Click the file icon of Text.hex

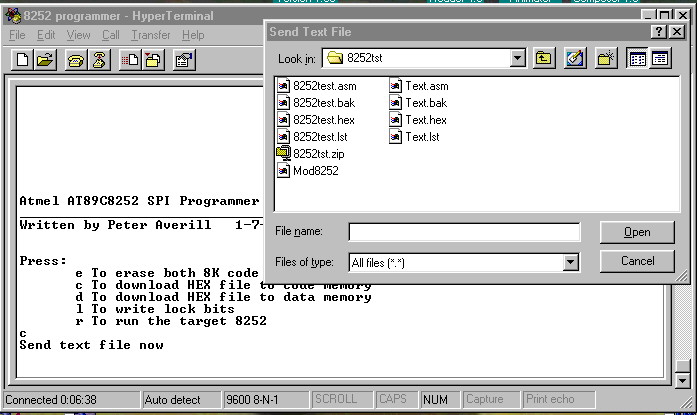396,120
